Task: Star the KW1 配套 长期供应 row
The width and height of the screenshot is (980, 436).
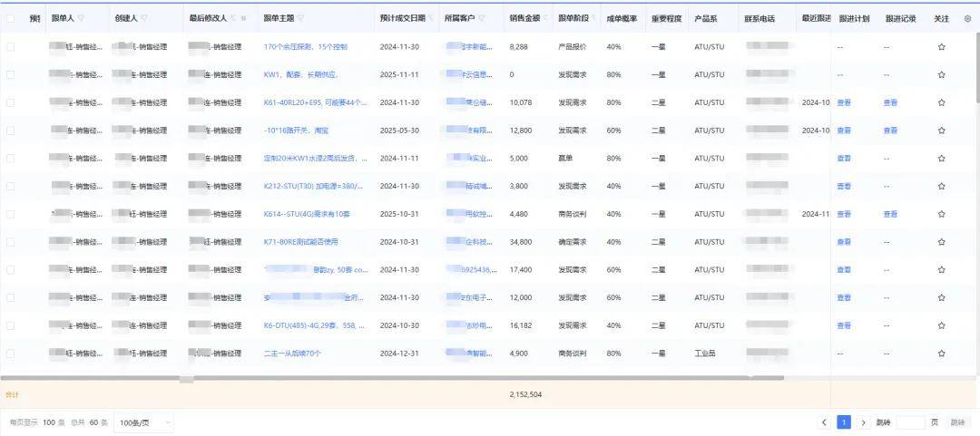Action: (941, 74)
